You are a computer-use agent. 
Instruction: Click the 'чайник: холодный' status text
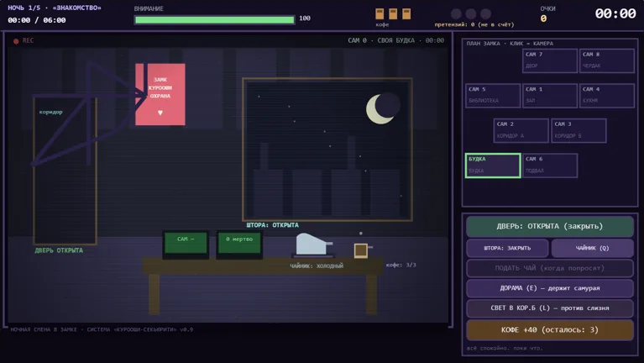(317, 266)
